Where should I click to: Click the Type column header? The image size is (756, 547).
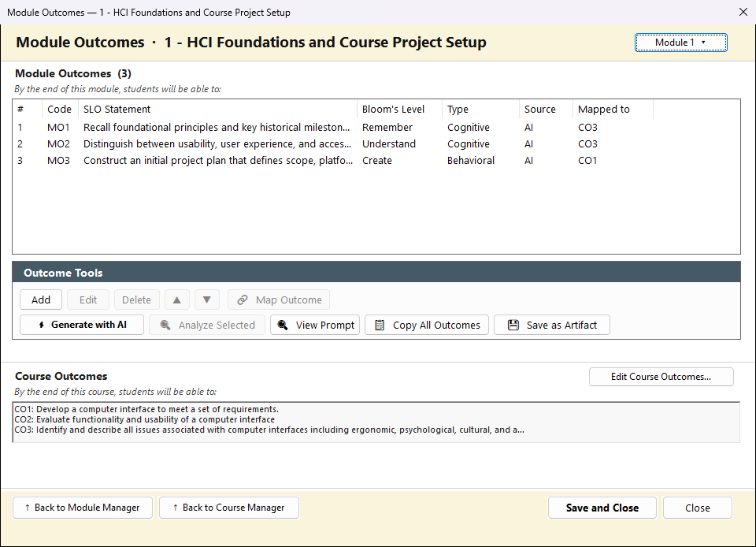(x=480, y=109)
